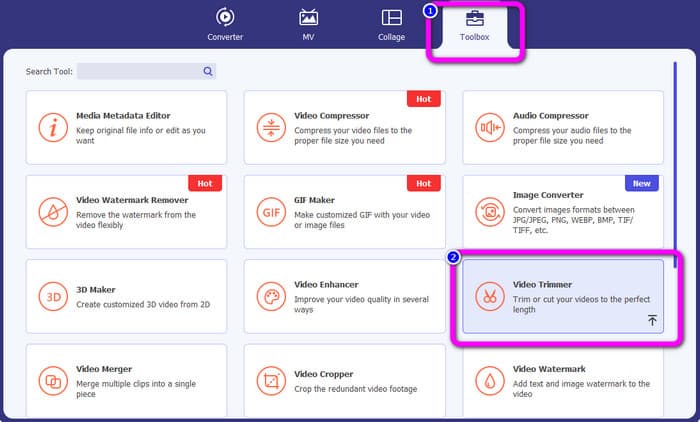Open the Video Merger icon

tap(53, 381)
